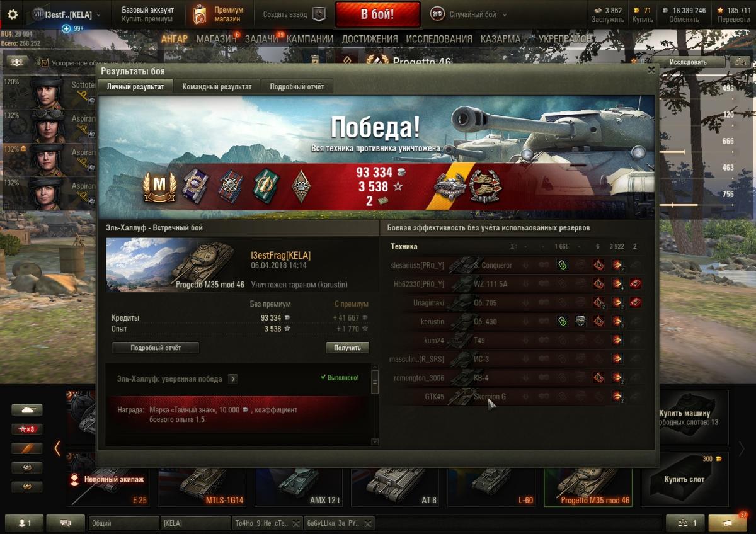
Task: Click the platoon creation shield icon
Action: 319,14
